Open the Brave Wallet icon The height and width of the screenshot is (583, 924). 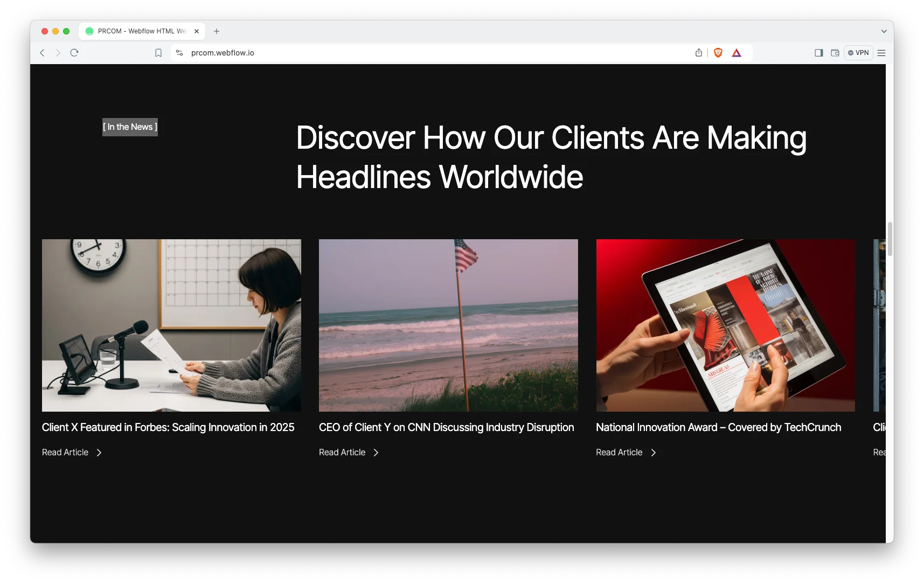835,53
